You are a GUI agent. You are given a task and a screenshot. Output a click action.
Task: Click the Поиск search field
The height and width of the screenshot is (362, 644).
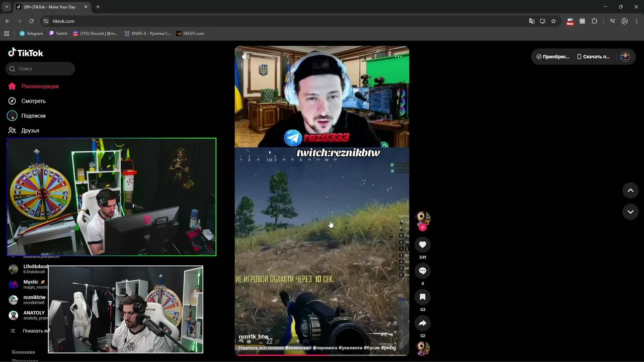40,68
